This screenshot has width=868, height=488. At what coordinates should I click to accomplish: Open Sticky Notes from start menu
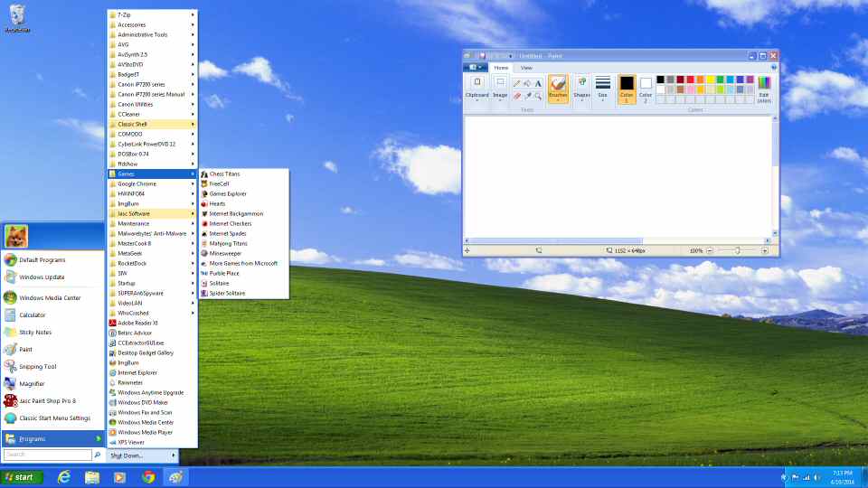[53, 332]
